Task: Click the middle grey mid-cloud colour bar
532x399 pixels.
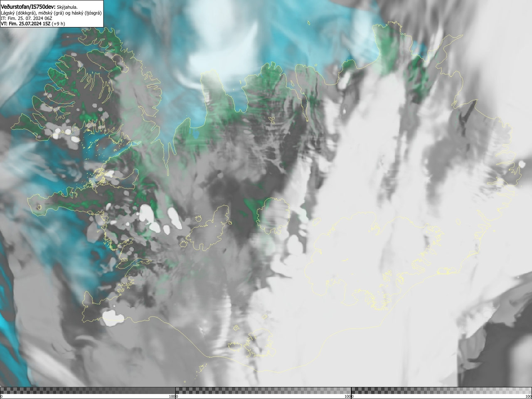Action: click(263, 390)
